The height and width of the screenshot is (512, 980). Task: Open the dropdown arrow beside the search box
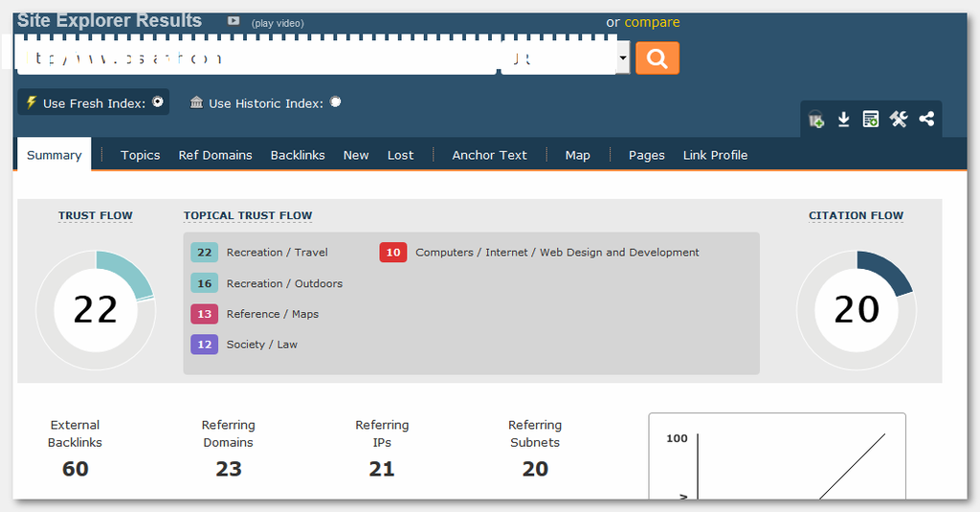pyautogui.click(x=623, y=58)
